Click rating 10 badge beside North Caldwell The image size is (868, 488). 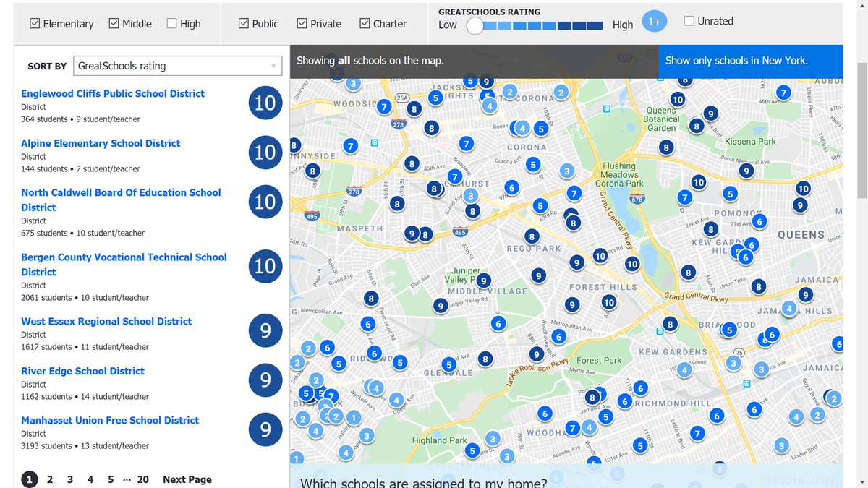(x=265, y=202)
